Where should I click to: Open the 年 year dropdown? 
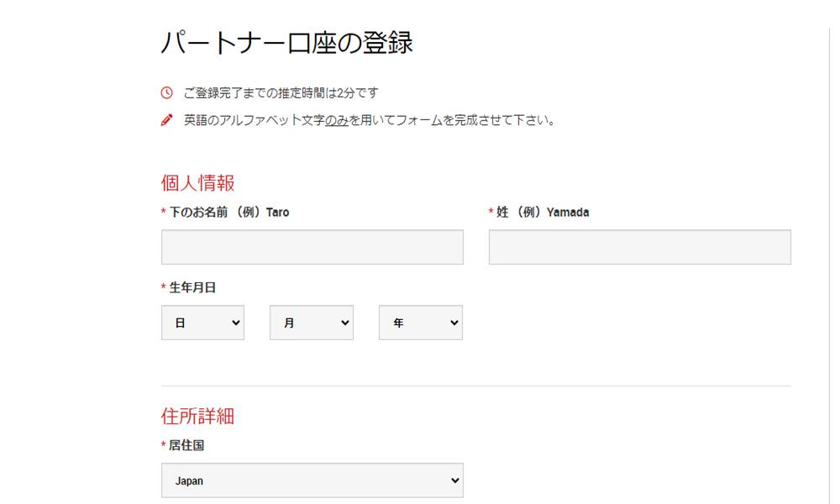pyautogui.click(x=420, y=323)
